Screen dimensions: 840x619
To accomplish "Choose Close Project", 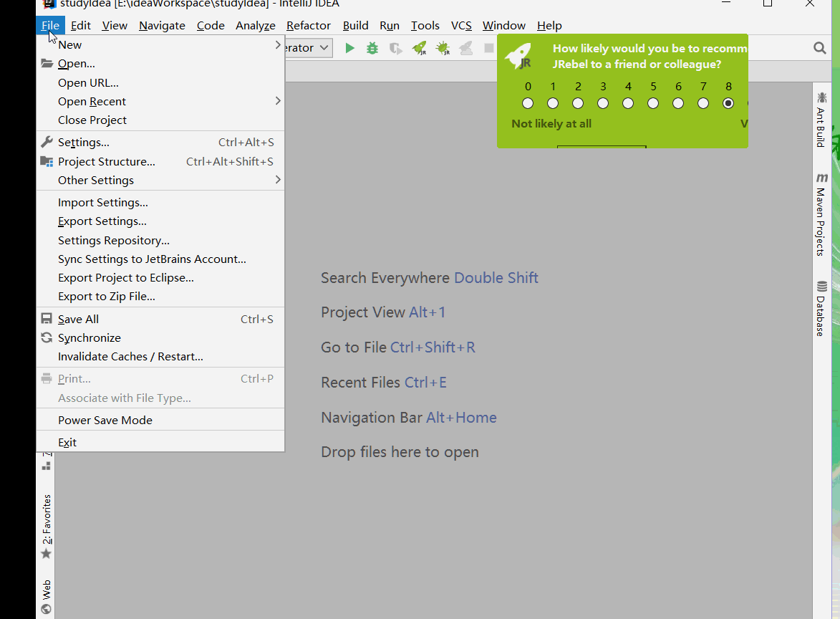I will (x=160, y=120).
